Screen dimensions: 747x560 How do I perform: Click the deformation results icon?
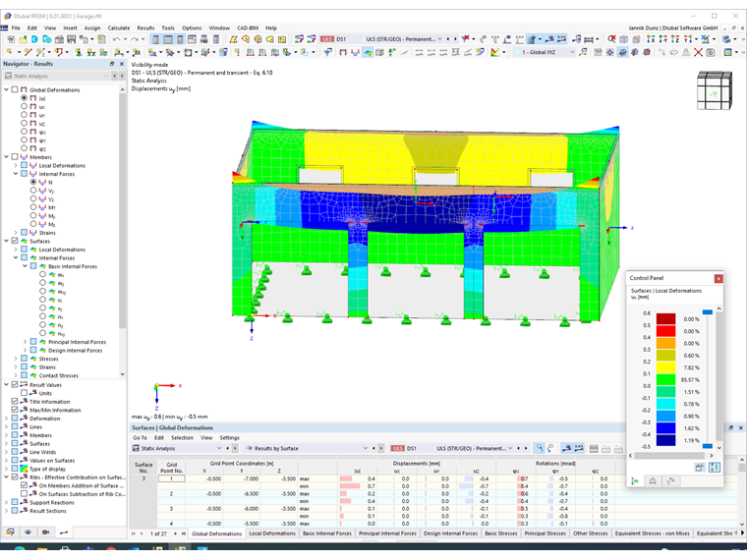click(x=342, y=52)
